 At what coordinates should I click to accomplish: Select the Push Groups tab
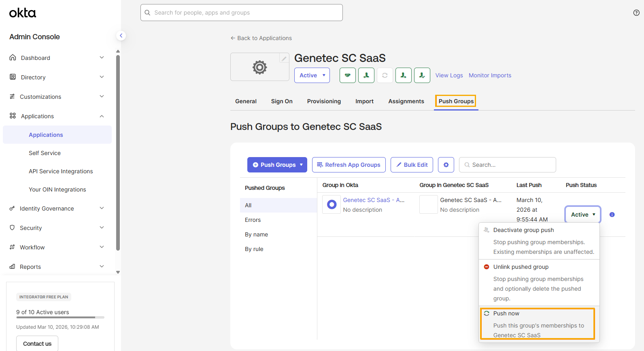click(x=456, y=101)
